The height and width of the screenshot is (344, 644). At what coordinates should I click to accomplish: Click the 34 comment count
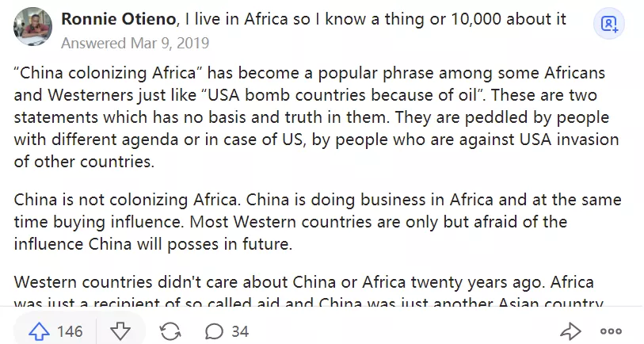click(240, 331)
